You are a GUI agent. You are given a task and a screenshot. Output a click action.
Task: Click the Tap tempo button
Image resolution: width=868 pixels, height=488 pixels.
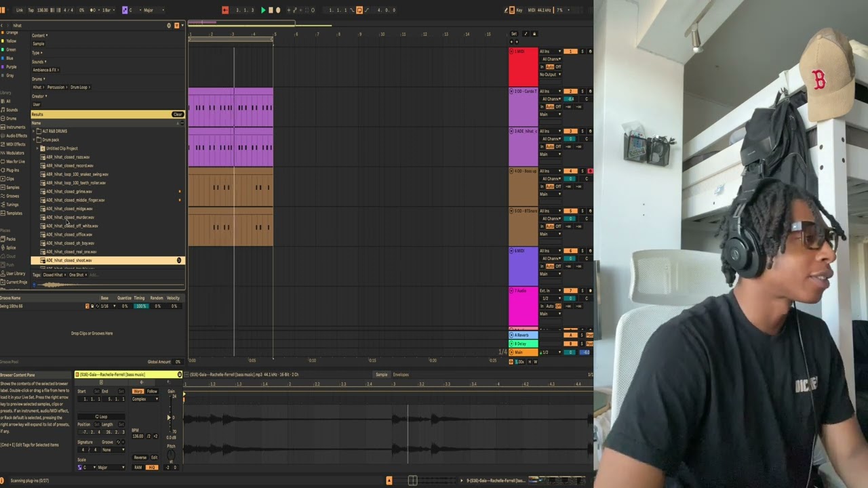pyautogui.click(x=31, y=10)
